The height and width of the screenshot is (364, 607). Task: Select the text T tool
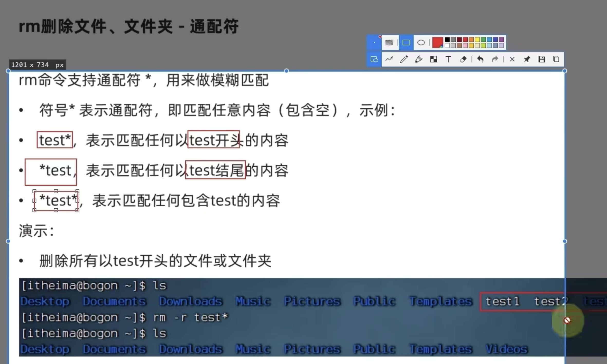pyautogui.click(x=448, y=59)
